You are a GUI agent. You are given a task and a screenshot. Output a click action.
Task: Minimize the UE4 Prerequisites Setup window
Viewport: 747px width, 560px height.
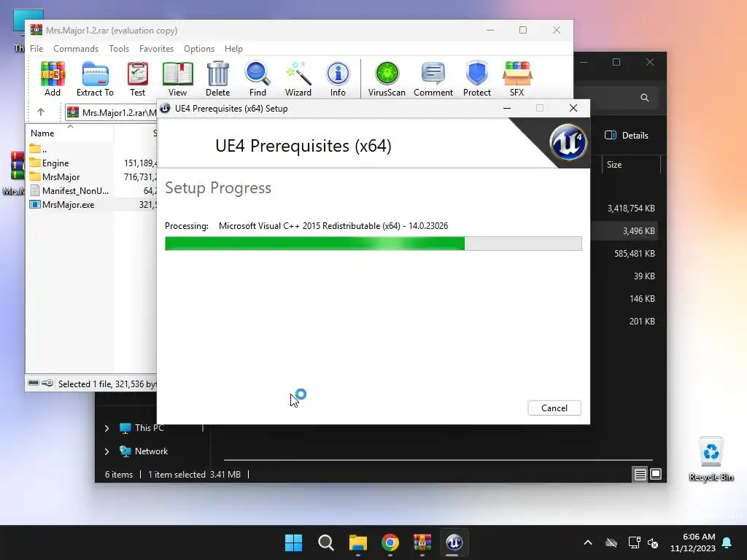pos(507,108)
